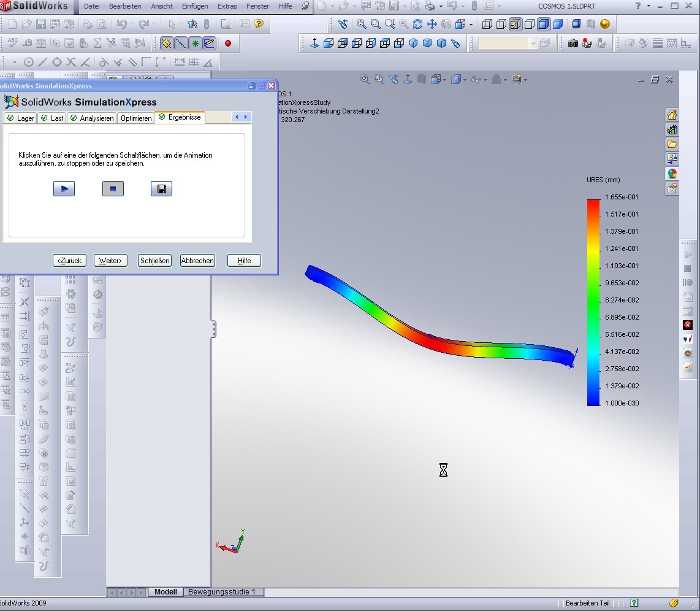Switch to the Lager tab
The width and height of the screenshot is (700, 611).
point(21,118)
